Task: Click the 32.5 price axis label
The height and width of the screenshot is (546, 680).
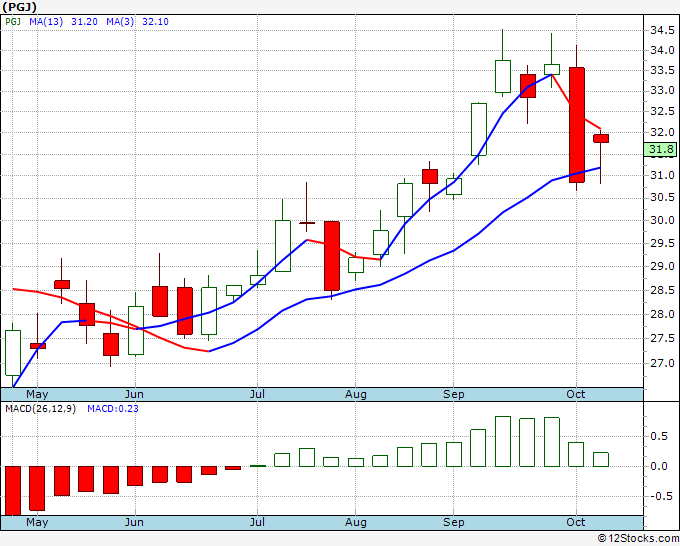Action: click(x=662, y=111)
